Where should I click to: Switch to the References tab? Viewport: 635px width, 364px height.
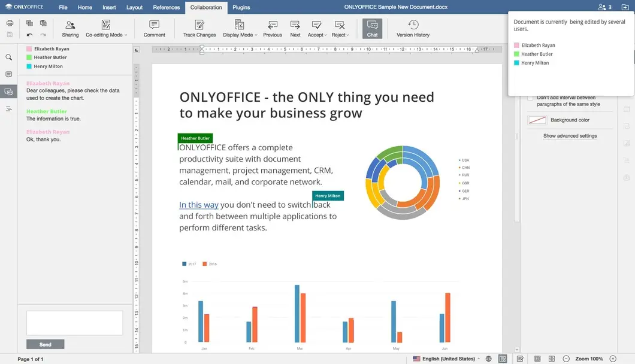click(167, 7)
